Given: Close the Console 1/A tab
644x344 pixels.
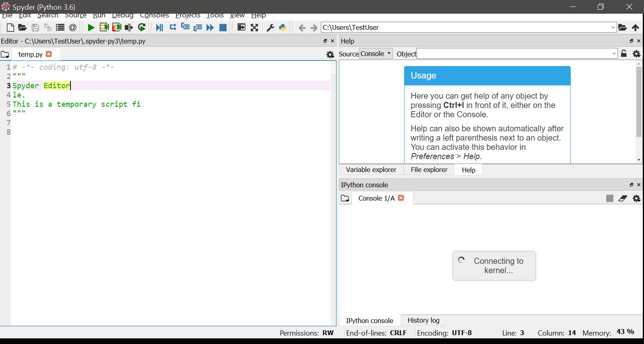Looking at the screenshot, I should pos(401,198).
